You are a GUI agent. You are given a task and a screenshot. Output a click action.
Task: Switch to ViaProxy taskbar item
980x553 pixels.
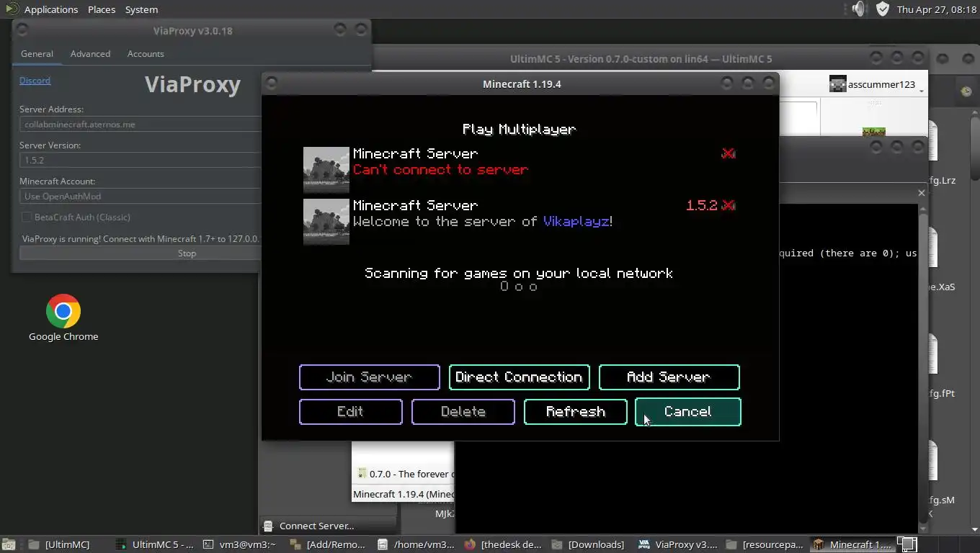click(677, 544)
